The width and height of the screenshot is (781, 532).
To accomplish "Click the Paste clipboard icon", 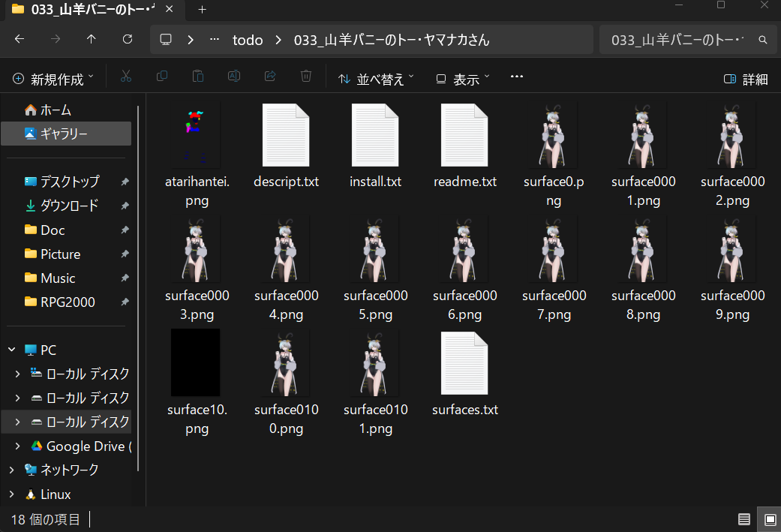I will [x=198, y=77].
